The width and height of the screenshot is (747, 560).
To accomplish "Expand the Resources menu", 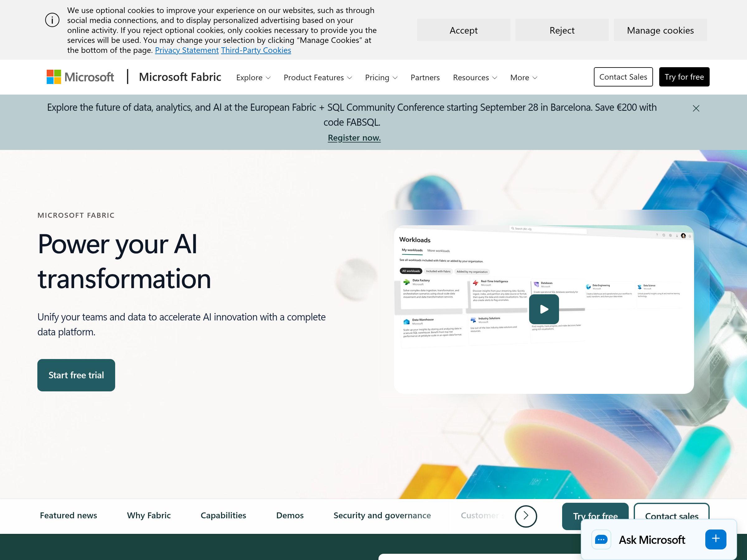I will click(x=475, y=78).
